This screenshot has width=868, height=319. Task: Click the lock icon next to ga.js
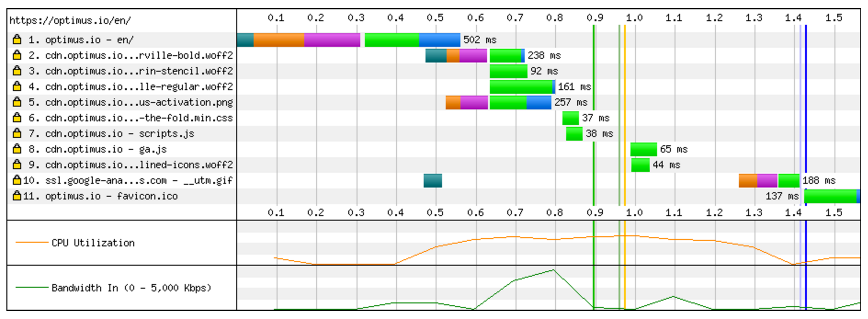[x=17, y=149]
